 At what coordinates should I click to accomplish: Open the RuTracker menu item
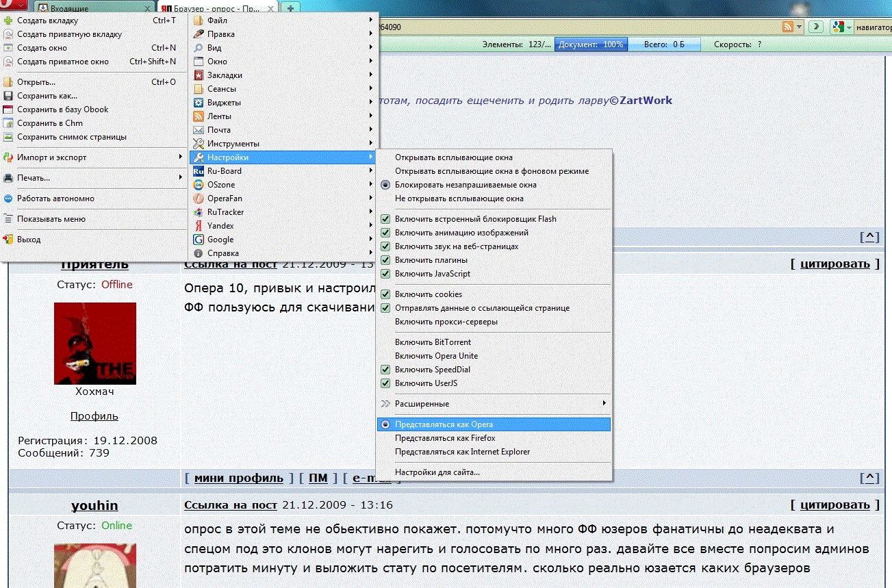225,212
